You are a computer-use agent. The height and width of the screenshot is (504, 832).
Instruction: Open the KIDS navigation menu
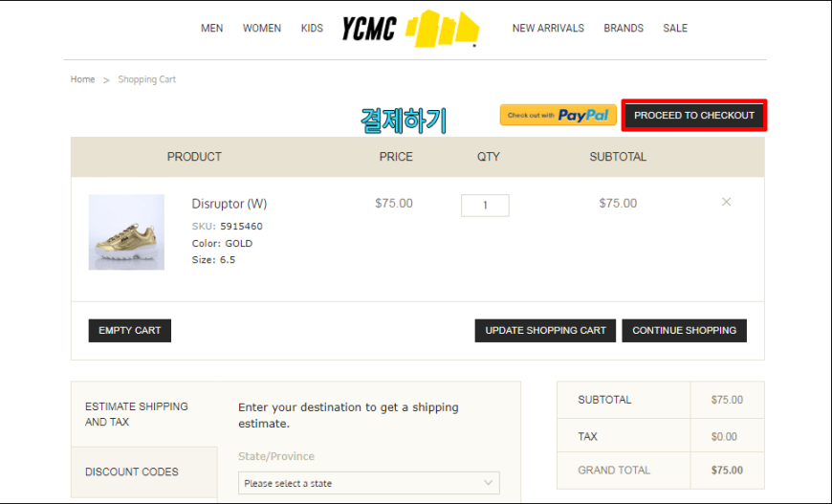coord(312,28)
